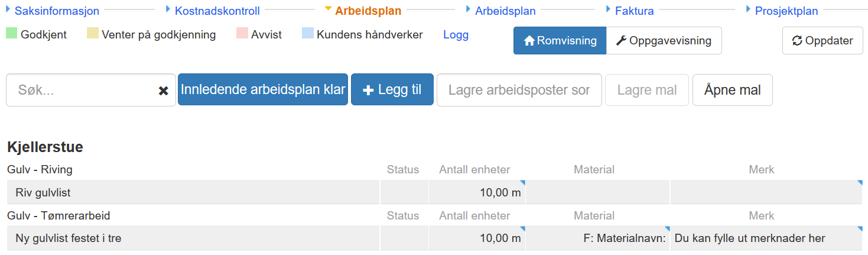Click the pink Avvist legend swatch
868x255 pixels.
[x=242, y=34]
